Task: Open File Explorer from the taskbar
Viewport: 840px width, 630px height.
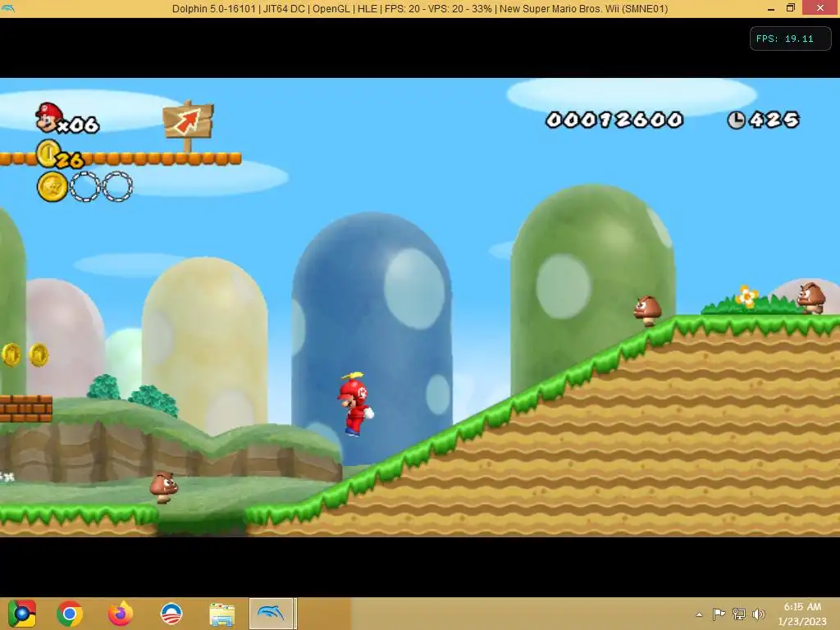Action: coord(221,614)
